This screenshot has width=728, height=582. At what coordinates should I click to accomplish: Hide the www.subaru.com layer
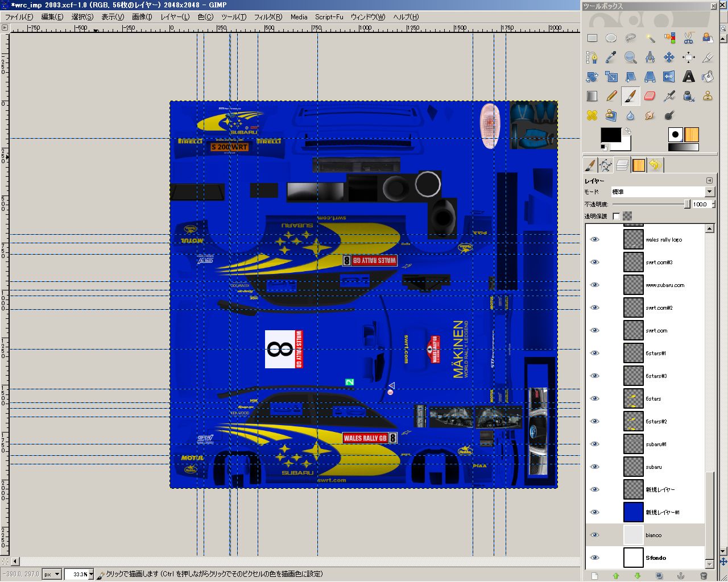point(594,285)
